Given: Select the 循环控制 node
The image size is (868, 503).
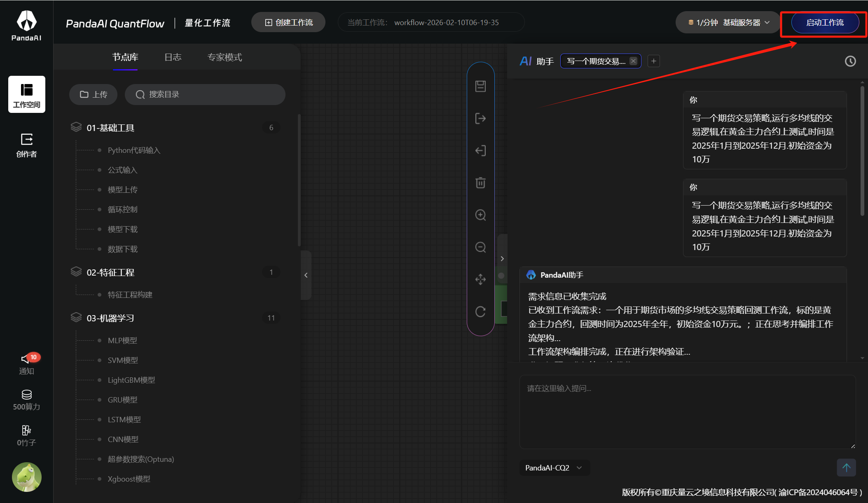Looking at the screenshot, I should (123, 209).
